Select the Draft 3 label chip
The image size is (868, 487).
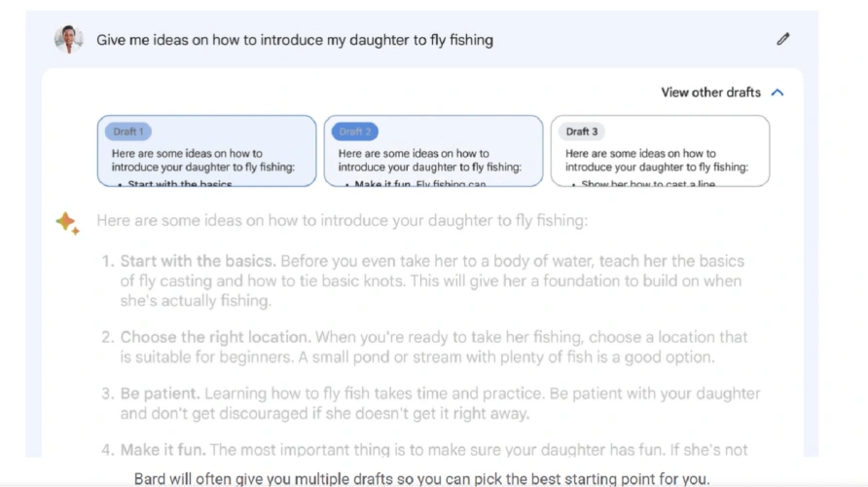tap(582, 131)
